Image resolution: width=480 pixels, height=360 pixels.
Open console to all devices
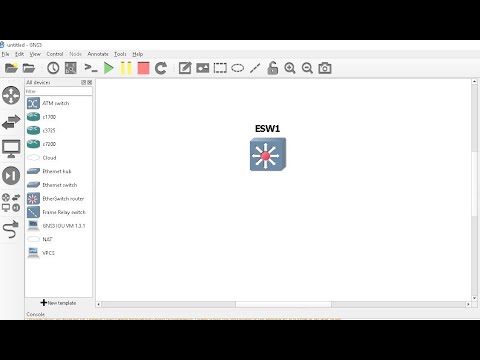pyautogui.click(x=91, y=68)
